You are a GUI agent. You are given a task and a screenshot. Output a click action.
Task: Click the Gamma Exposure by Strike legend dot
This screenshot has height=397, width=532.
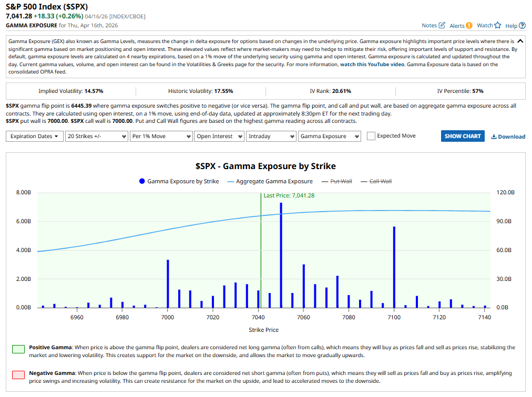coord(141,182)
